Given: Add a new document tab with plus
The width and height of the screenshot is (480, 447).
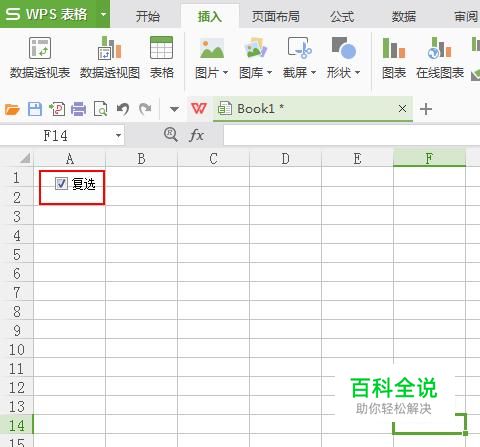Looking at the screenshot, I should (426, 109).
